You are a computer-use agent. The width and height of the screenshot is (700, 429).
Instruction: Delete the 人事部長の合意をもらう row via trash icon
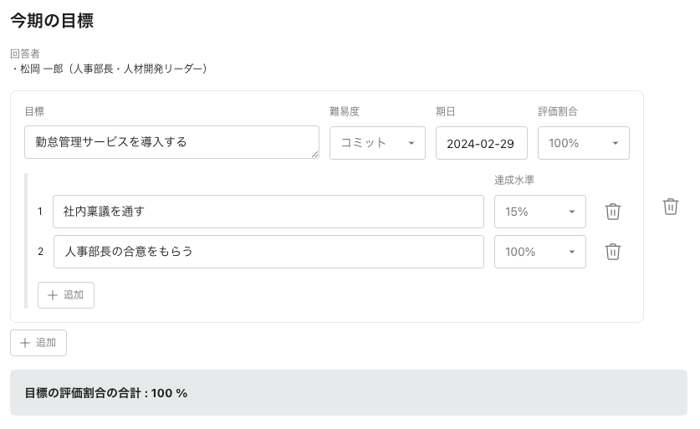point(613,252)
